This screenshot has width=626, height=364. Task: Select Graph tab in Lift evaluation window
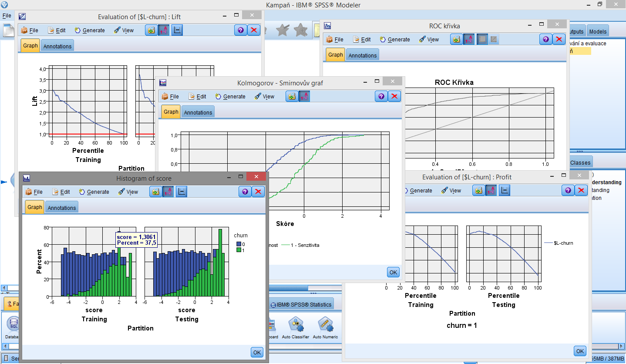tap(30, 46)
